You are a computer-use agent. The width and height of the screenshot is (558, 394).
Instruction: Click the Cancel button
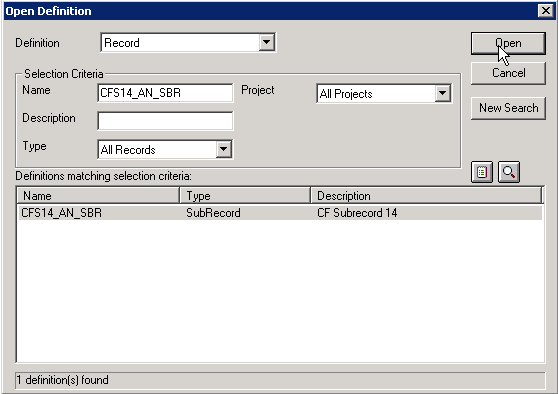click(x=508, y=73)
